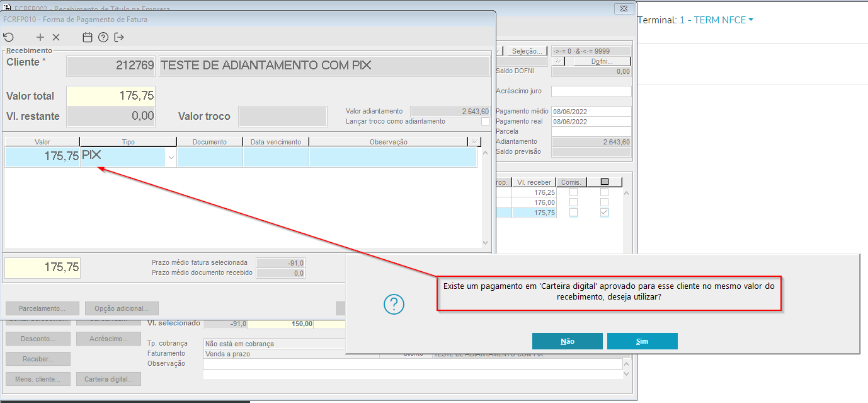Image resolution: width=868 pixels, height=403 pixels.
Task: Click the Observação field in background window
Action: pos(413,364)
